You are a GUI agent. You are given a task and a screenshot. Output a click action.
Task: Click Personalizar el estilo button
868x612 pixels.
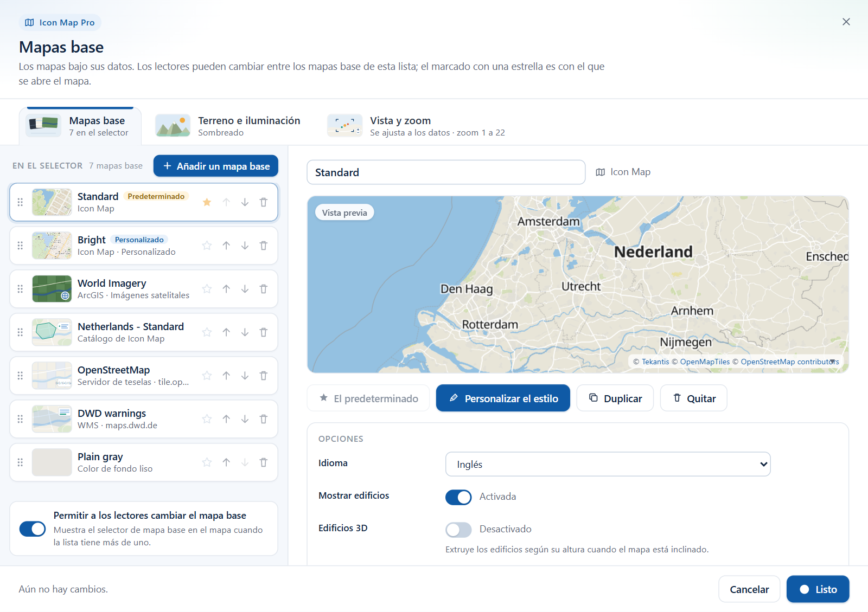coord(503,398)
